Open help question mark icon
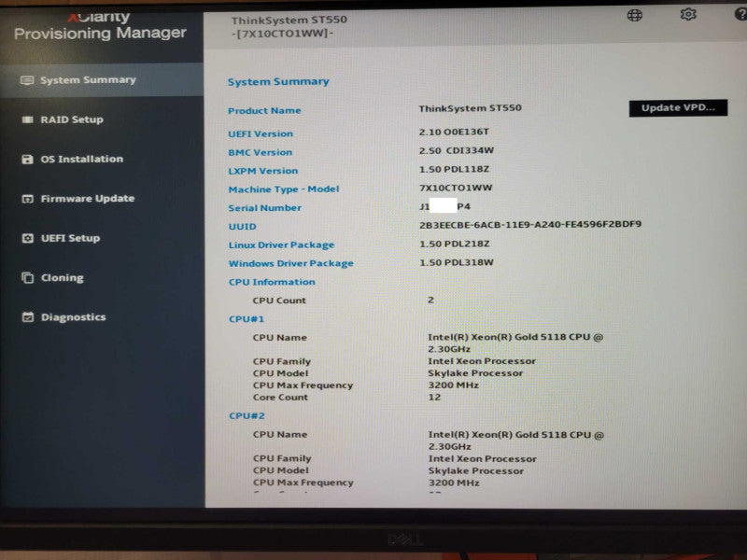 [740, 14]
